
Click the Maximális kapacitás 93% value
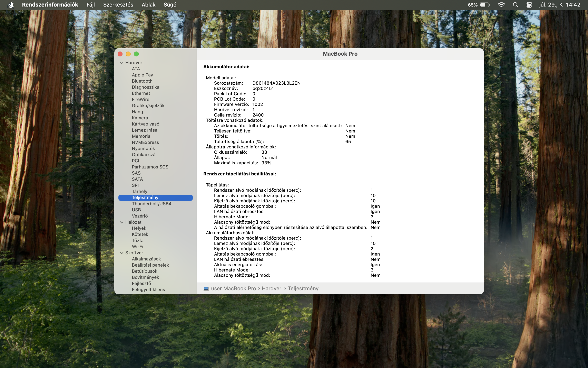point(266,163)
